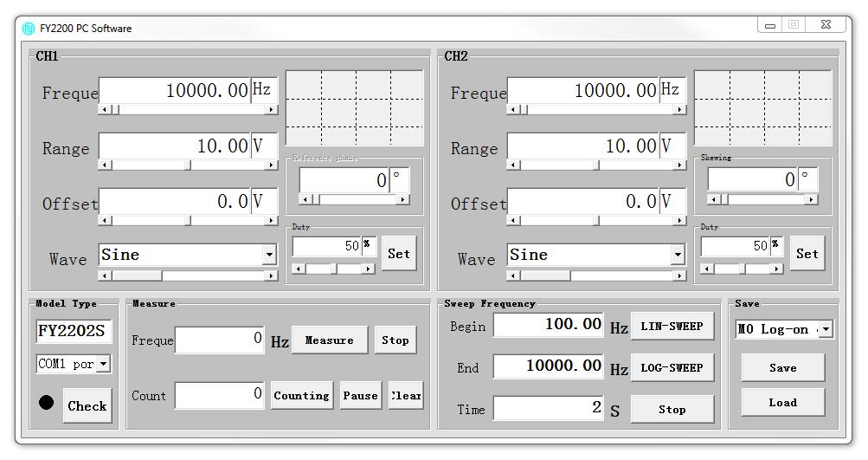Click CH2 Skewing scrollbar left arrow
This screenshot has height=460, width=868.
tap(714, 199)
